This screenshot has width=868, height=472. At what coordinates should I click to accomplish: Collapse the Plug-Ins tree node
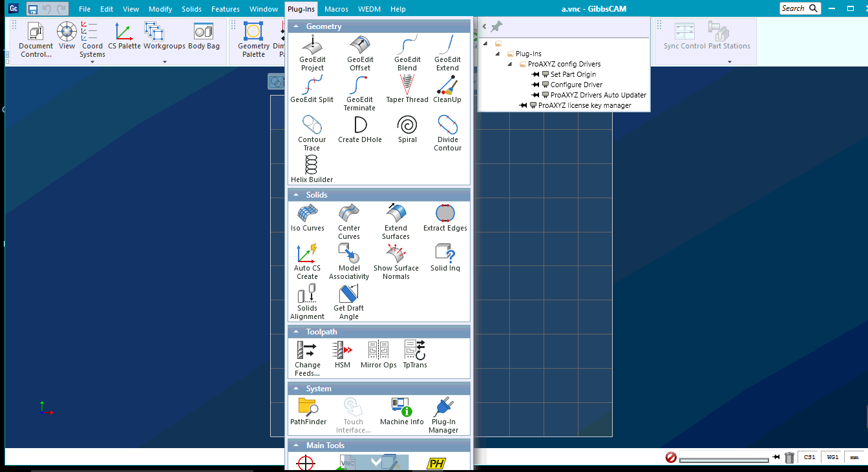click(x=498, y=54)
